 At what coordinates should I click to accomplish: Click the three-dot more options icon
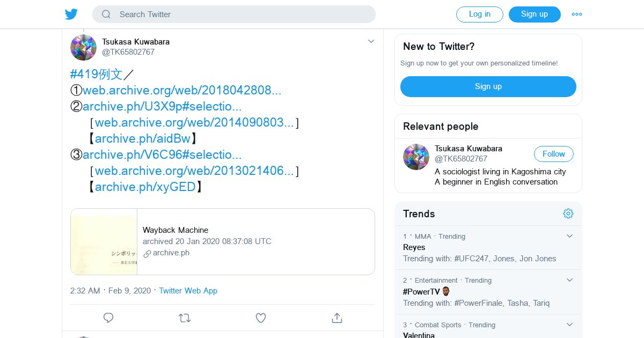tap(577, 14)
